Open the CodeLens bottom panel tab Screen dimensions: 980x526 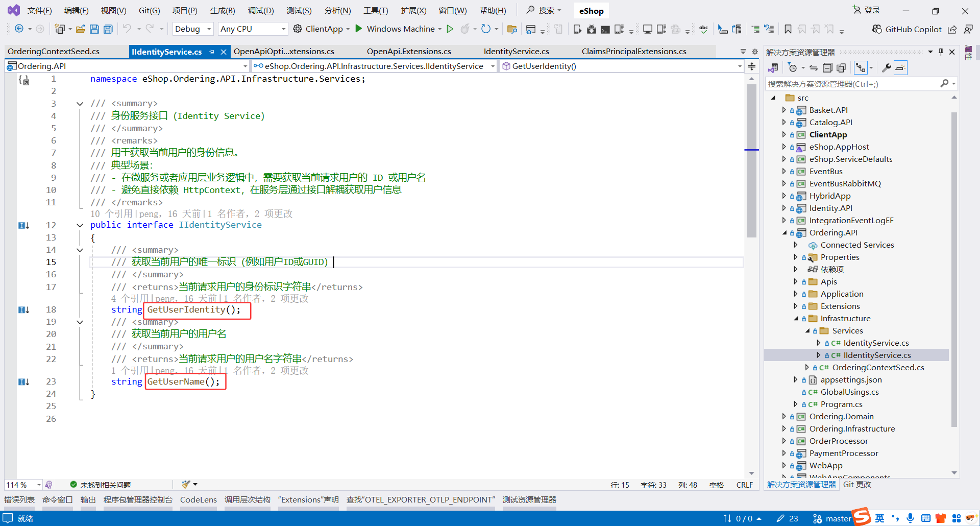199,500
